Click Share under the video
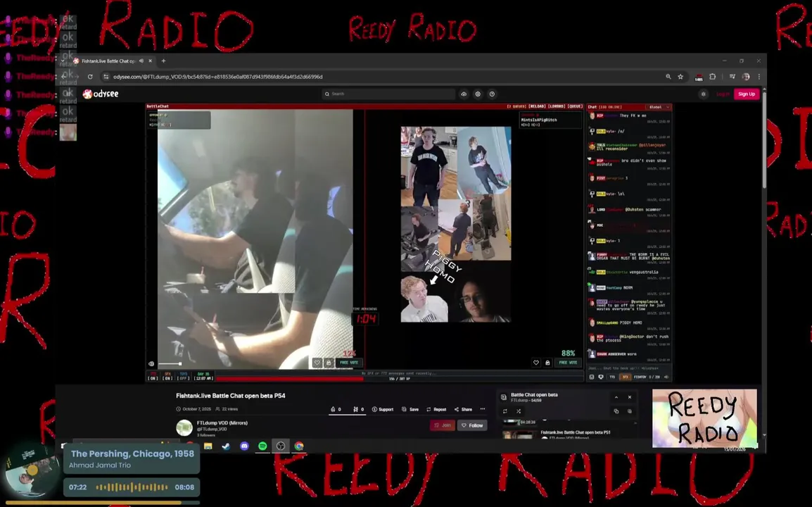This screenshot has width=812, height=507. (x=463, y=409)
